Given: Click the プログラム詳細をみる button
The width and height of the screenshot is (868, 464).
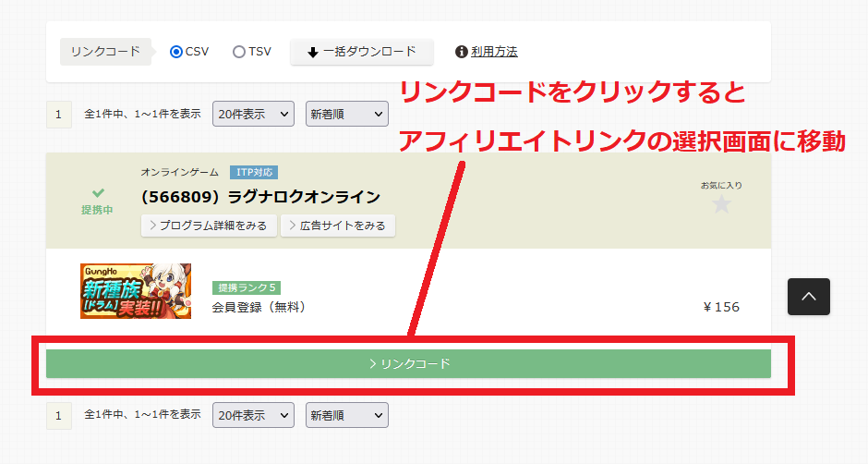Looking at the screenshot, I should click(209, 226).
